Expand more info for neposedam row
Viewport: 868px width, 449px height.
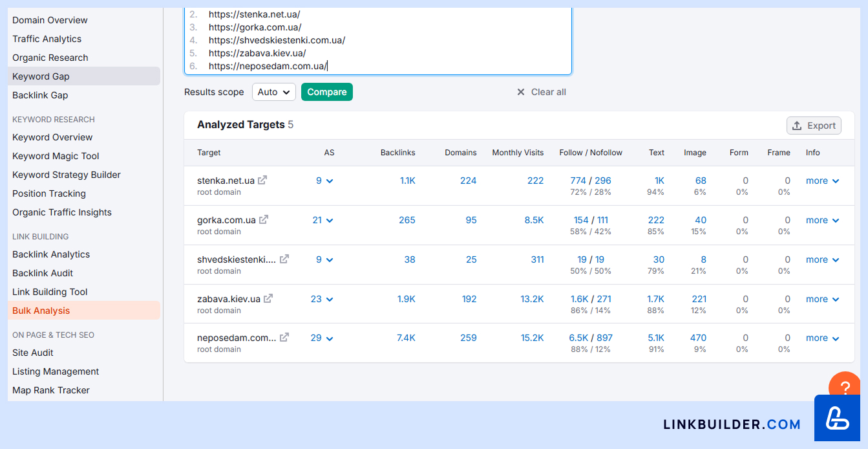[823, 338]
